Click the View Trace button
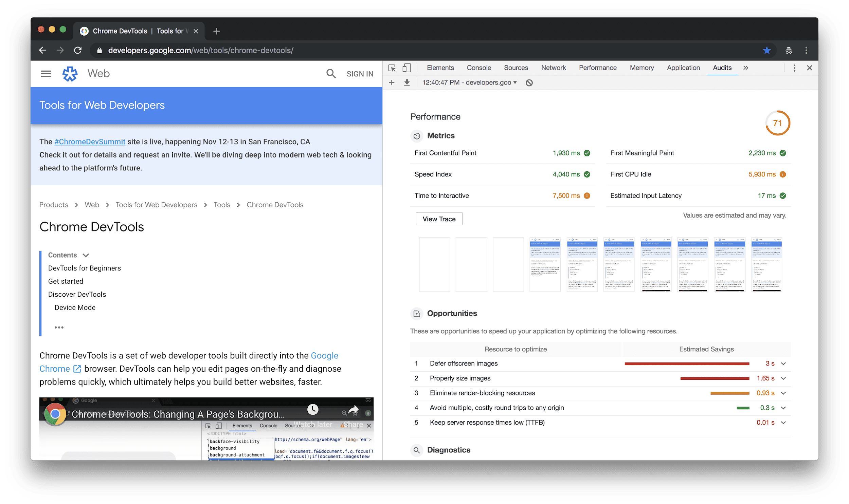The width and height of the screenshot is (849, 504). (x=438, y=219)
